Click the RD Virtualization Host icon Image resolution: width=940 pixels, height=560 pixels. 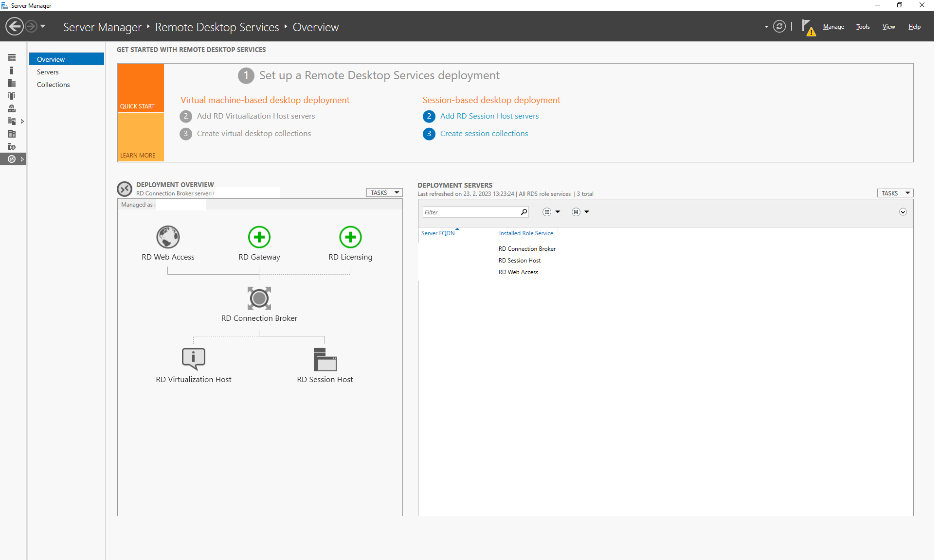193,359
